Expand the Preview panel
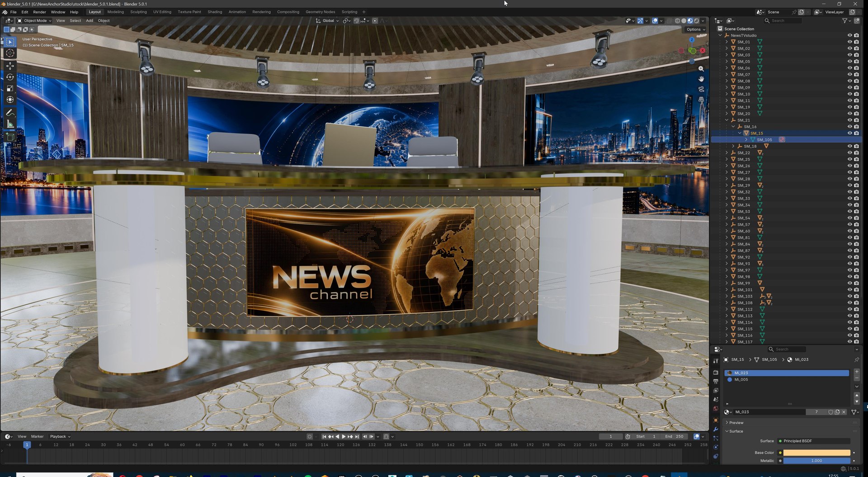868x477 pixels. point(736,423)
